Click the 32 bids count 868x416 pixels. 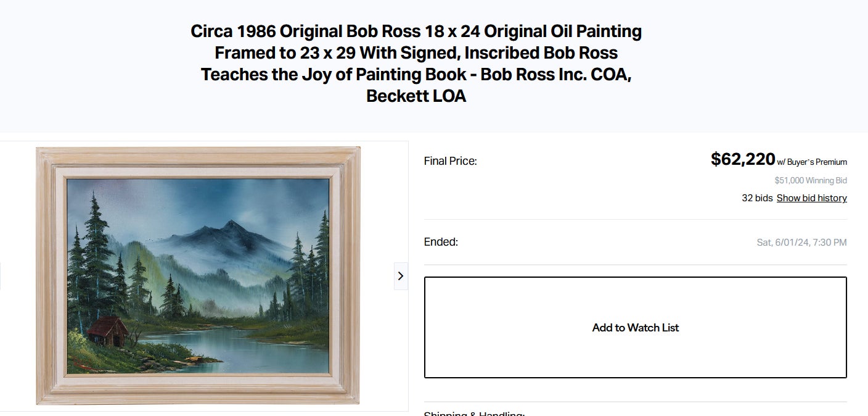[x=757, y=198]
